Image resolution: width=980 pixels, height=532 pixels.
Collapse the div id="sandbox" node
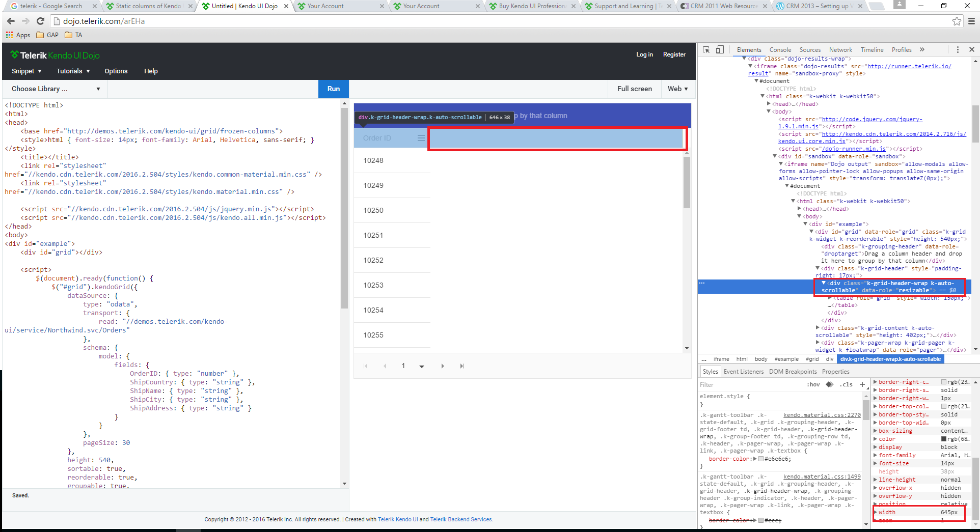pyautogui.click(x=775, y=156)
